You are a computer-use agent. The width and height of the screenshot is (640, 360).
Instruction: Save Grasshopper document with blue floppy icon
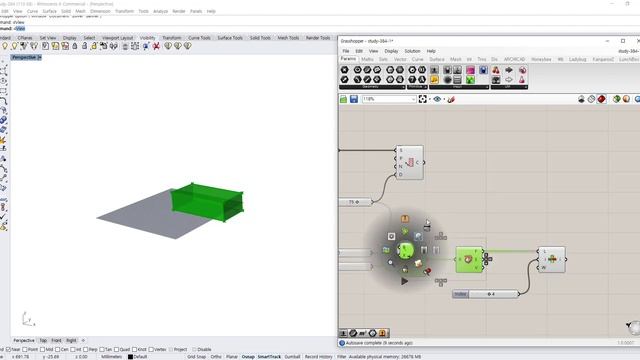pos(354,99)
